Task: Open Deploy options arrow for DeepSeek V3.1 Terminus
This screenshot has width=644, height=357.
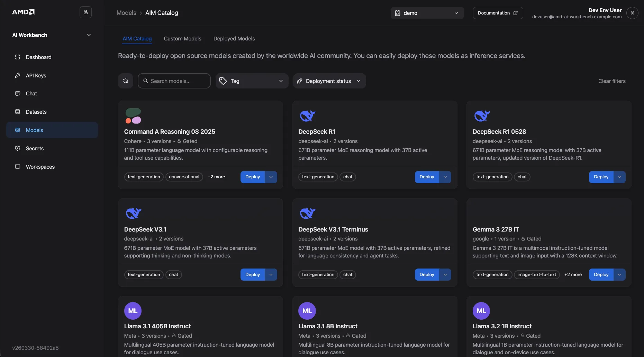Action: [x=445, y=274]
